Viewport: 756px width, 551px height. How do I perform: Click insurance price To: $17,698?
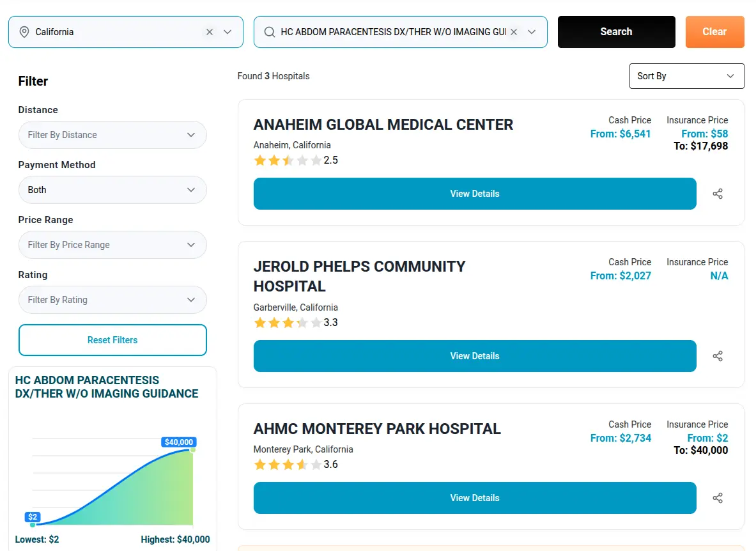(700, 146)
